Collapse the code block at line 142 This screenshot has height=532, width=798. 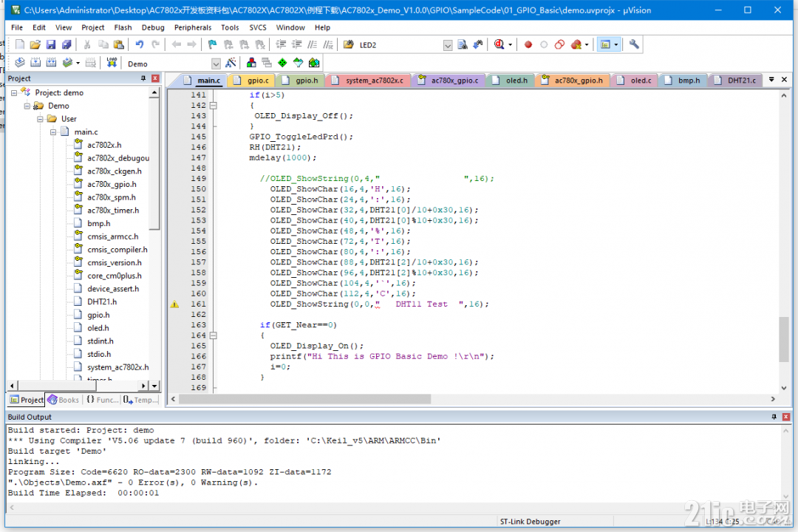click(214, 106)
